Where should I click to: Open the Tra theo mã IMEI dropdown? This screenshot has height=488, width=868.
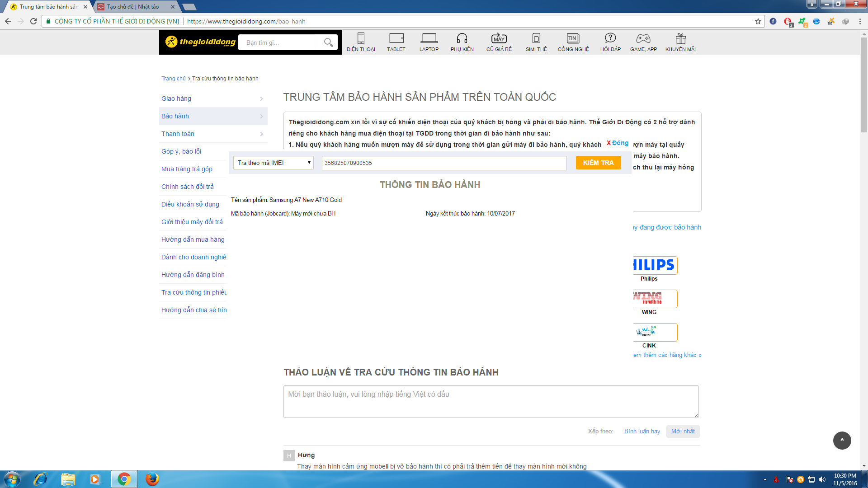pos(274,163)
